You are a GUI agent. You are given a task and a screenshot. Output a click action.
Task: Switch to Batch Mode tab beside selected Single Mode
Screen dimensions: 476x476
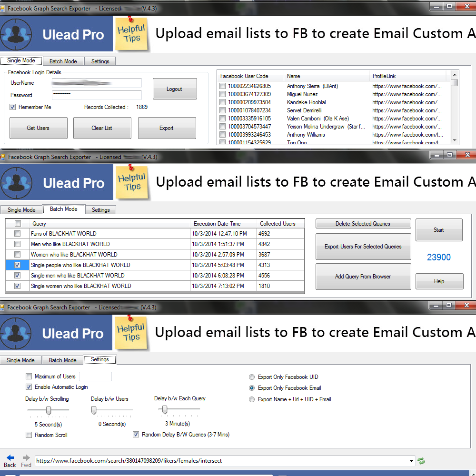pos(63,61)
